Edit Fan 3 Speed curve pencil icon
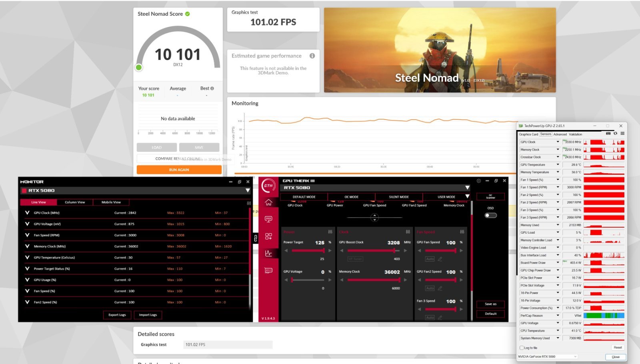Screen dimensions: 640x364 pyautogui.click(x=440, y=318)
